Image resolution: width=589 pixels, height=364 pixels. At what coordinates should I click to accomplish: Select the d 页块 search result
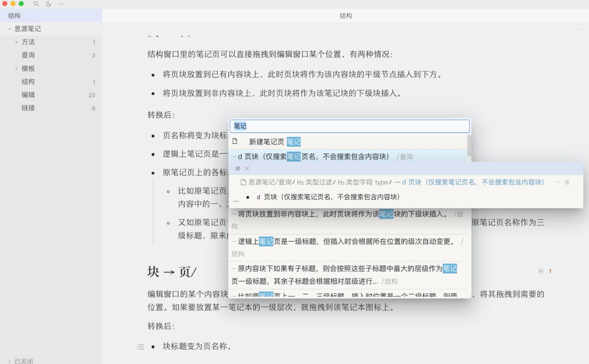point(325,156)
